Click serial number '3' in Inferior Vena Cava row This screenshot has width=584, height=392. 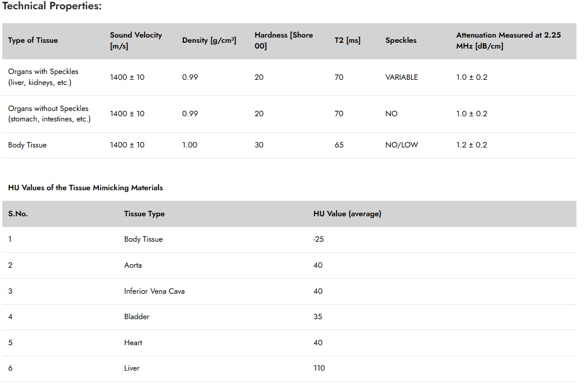[10, 291]
